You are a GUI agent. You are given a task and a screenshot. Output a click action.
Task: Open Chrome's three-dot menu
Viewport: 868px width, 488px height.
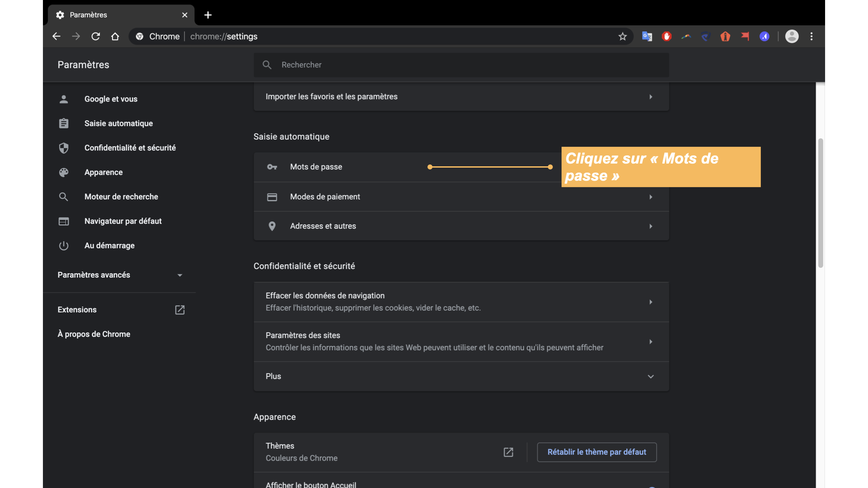[x=811, y=37]
